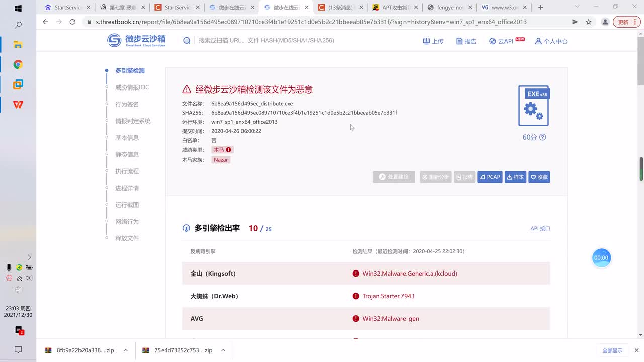Click the ThreatBook Cloud Sandbox logo
This screenshot has width=644, height=362.
point(136,40)
